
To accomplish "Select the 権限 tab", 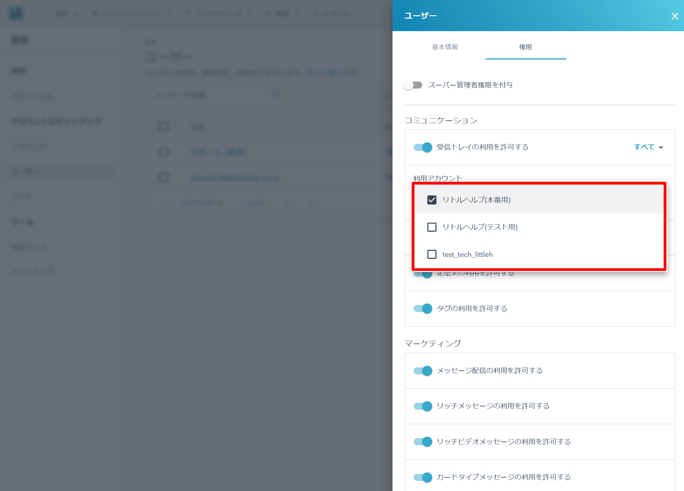I will (525, 47).
